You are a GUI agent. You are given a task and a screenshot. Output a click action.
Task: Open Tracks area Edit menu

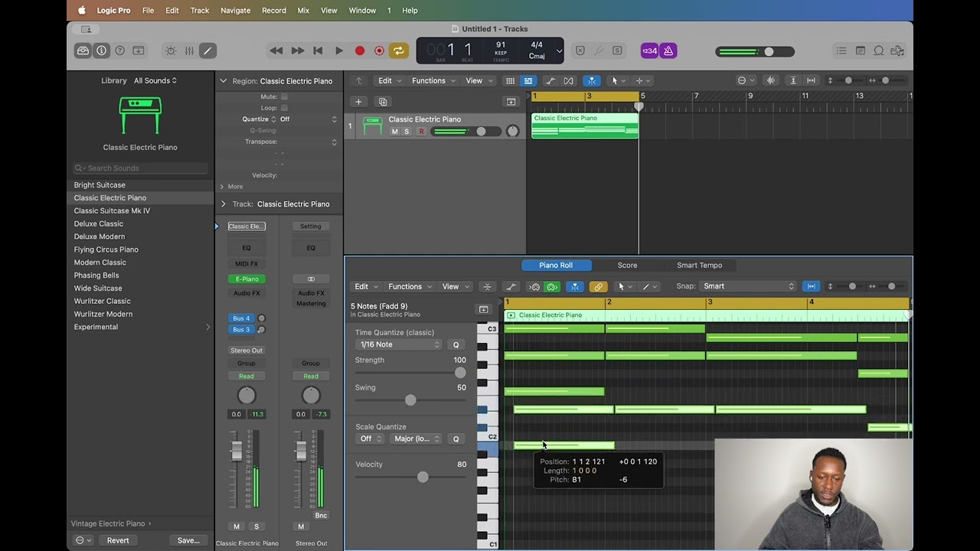point(390,80)
